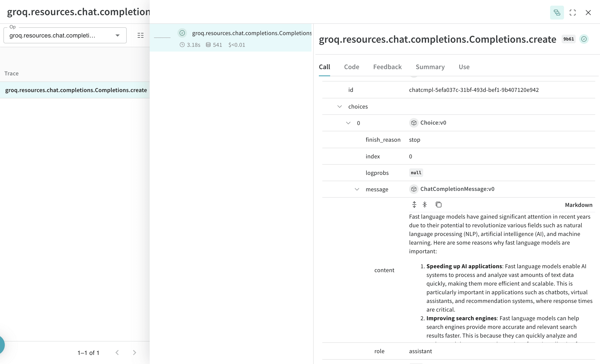Enter full screen with the expand icon

click(x=572, y=12)
